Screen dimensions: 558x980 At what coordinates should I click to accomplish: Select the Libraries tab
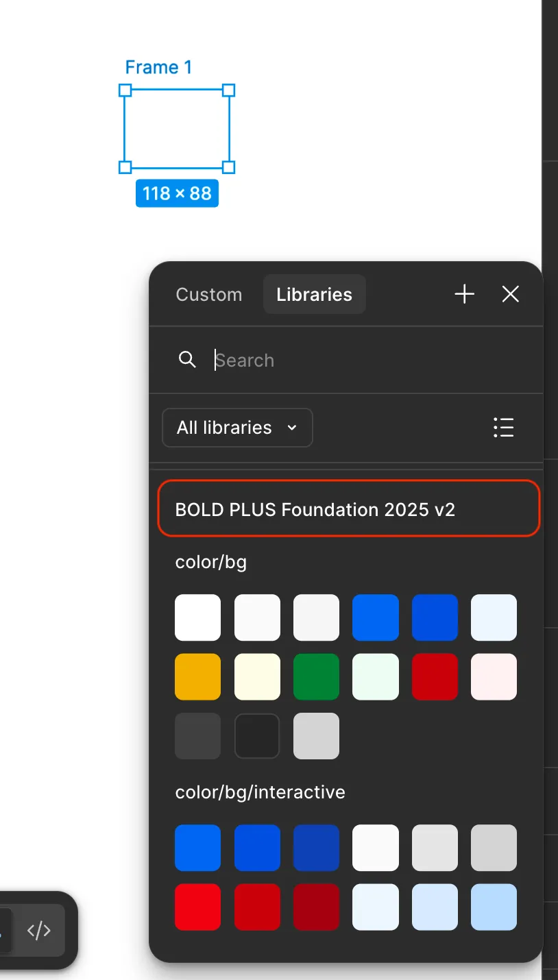314,294
